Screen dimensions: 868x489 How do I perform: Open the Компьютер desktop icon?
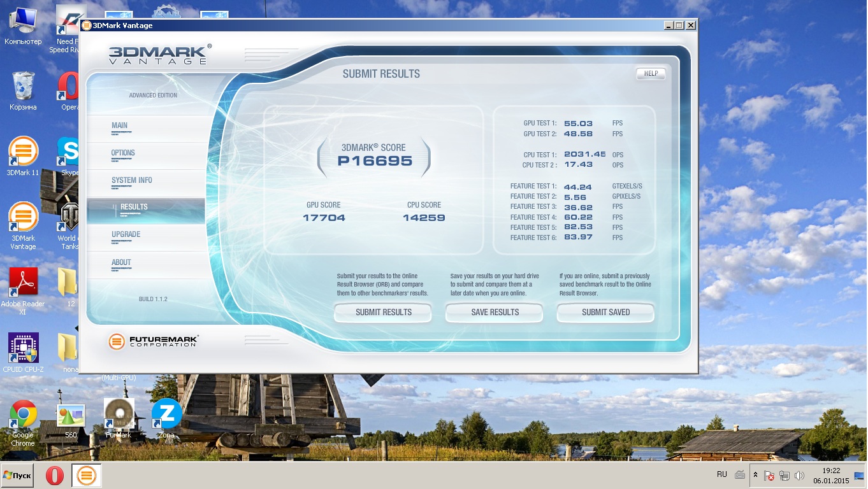(23, 26)
